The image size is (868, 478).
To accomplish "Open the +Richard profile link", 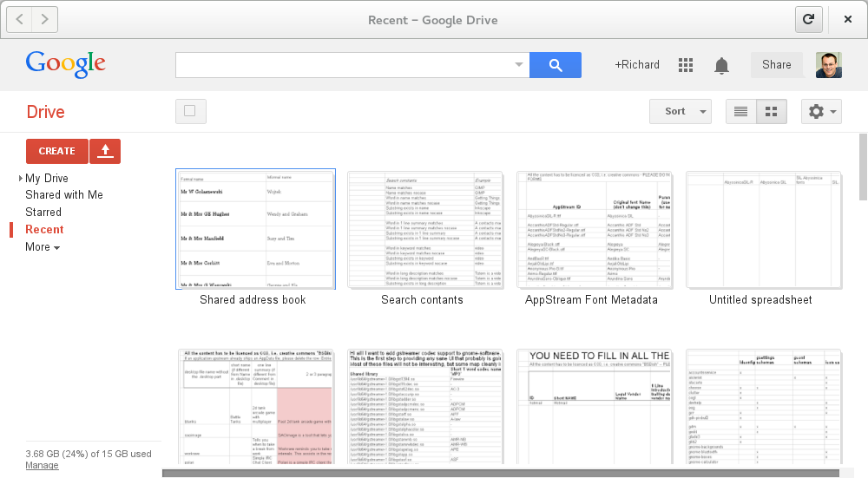I will 636,65.
